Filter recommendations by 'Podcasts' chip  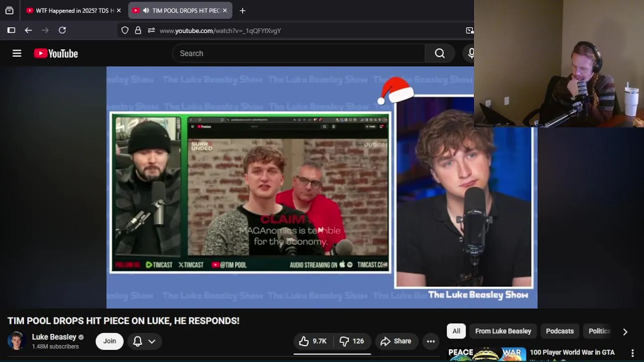coord(559,331)
